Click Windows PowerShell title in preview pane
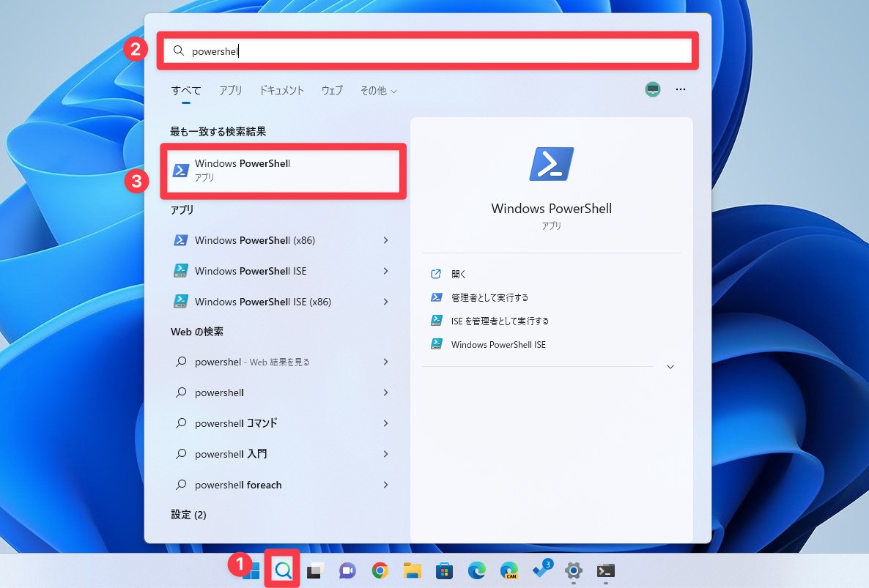869x588 pixels. click(552, 209)
